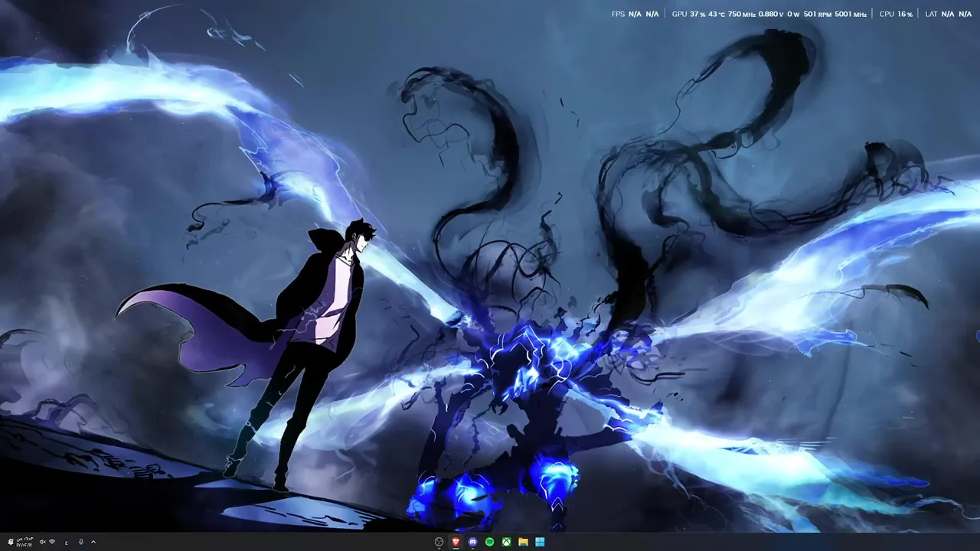Open the Xbox app icon
Screen dimensions: 980x551
(506, 542)
